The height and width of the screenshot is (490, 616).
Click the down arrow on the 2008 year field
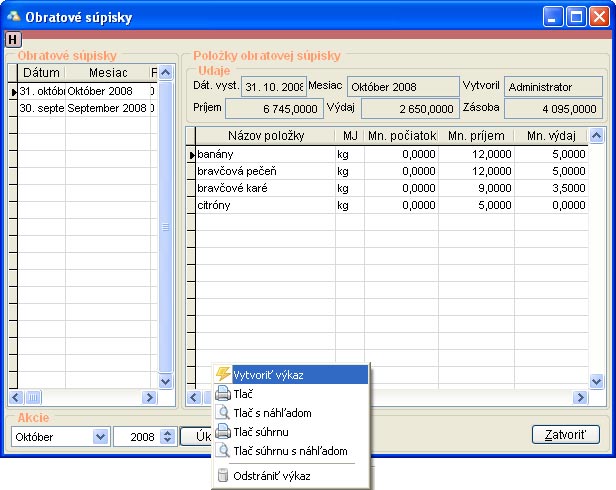165,440
